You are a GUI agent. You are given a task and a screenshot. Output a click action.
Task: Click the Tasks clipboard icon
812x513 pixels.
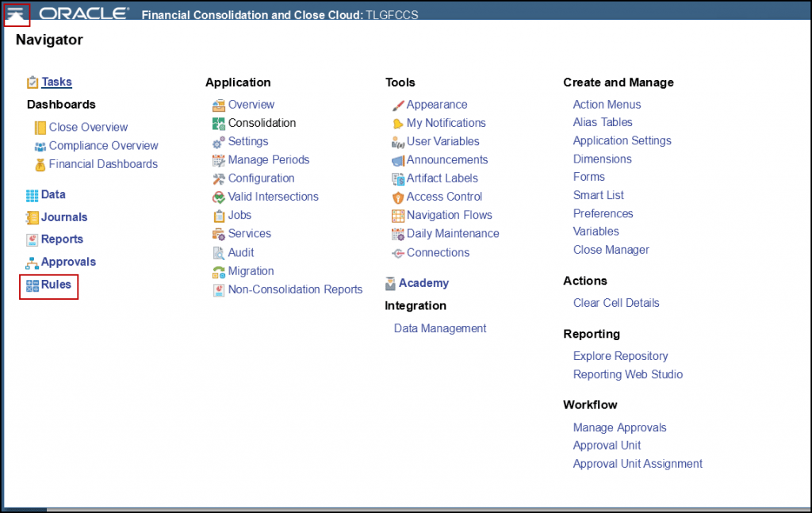click(x=33, y=82)
